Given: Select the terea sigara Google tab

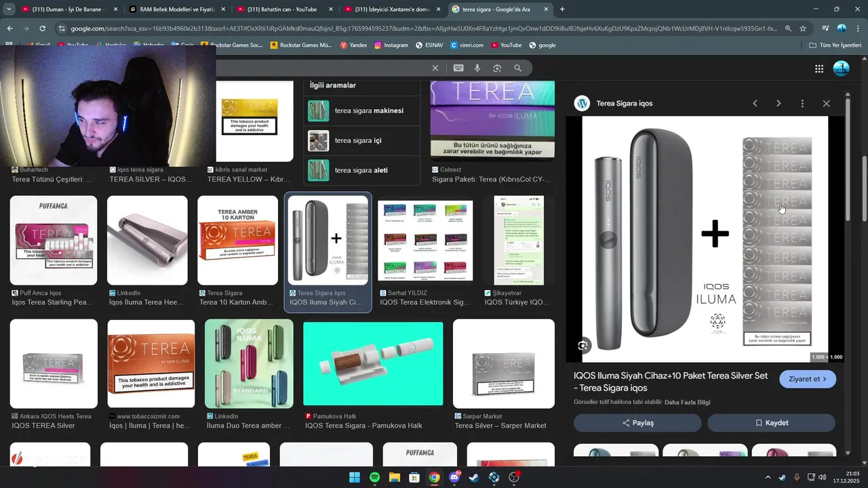Looking at the screenshot, I should 500,9.
